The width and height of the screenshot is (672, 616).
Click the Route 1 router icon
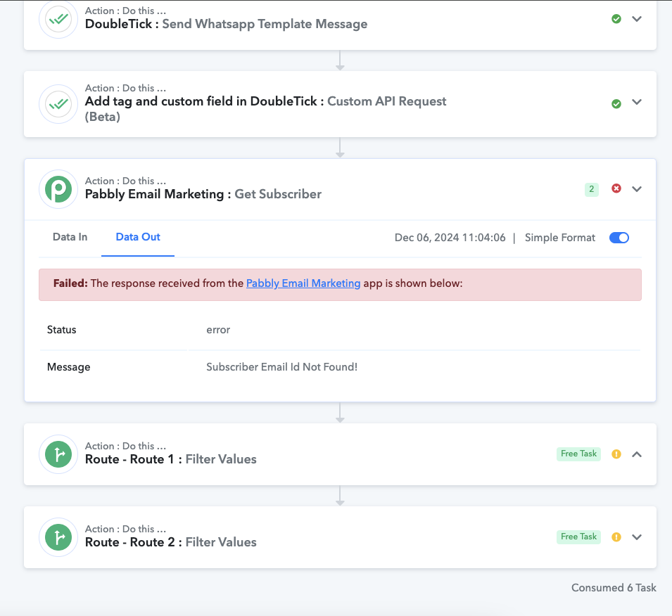tap(58, 454)
